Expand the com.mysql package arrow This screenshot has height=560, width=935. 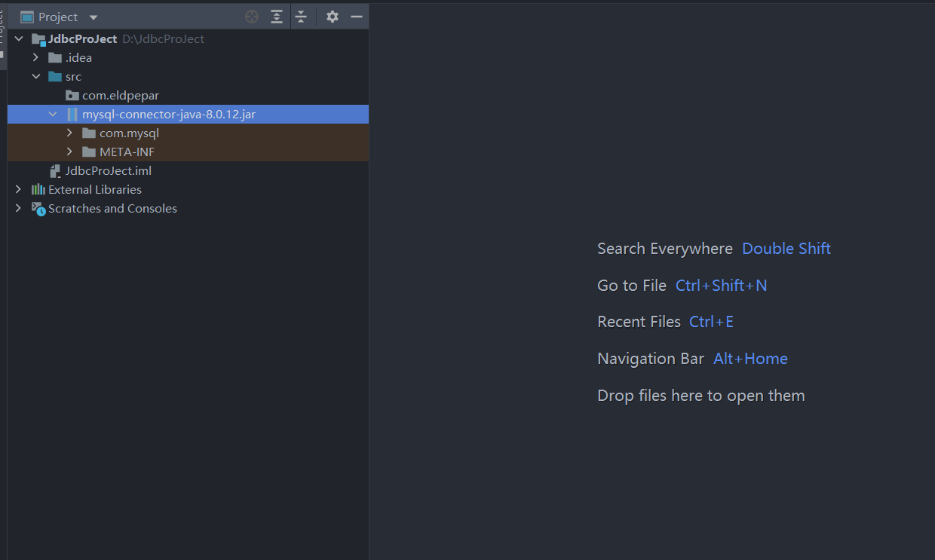pos(69,133)
